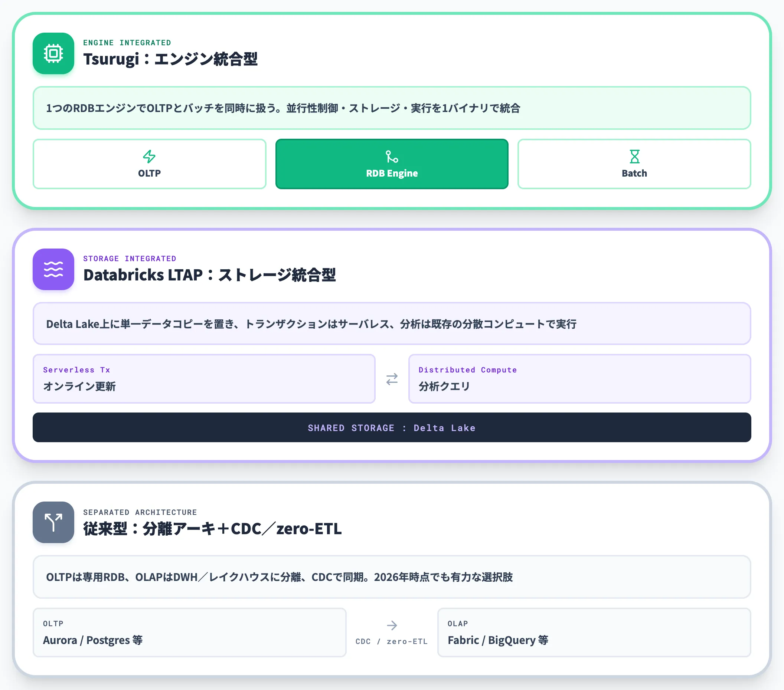Viewport: 784px width, 690px height.
Task: Click the '分析クエリ' text
Action: [444, 387]
